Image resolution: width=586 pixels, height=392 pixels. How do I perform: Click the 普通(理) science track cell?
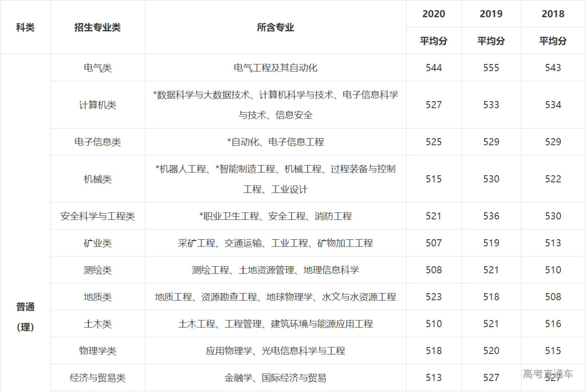[x=25, y=317]
